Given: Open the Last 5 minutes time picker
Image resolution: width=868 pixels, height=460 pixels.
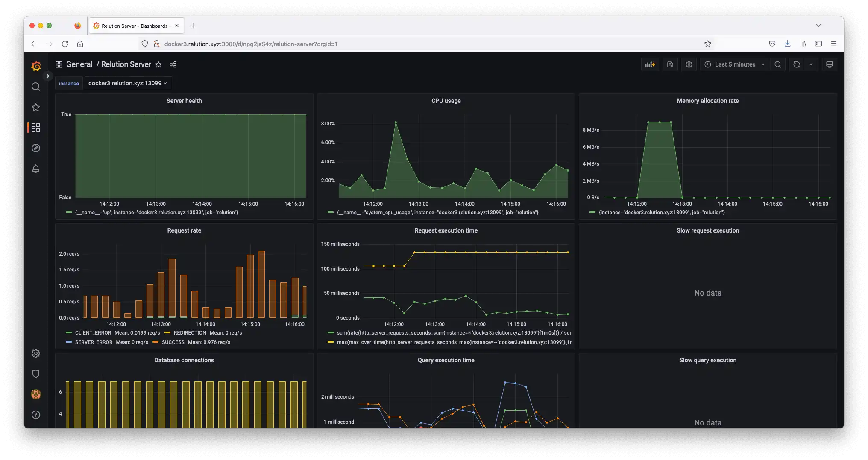Looking at the screenshot, I should 735,64.
